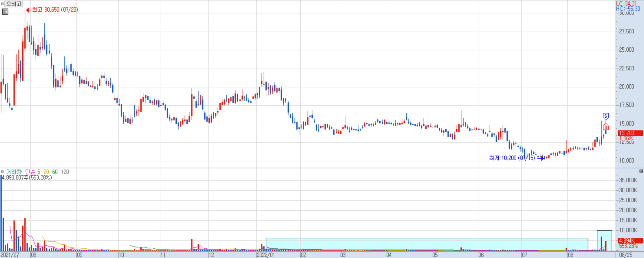Click the 10 month date axis label

tap(121, 255)
